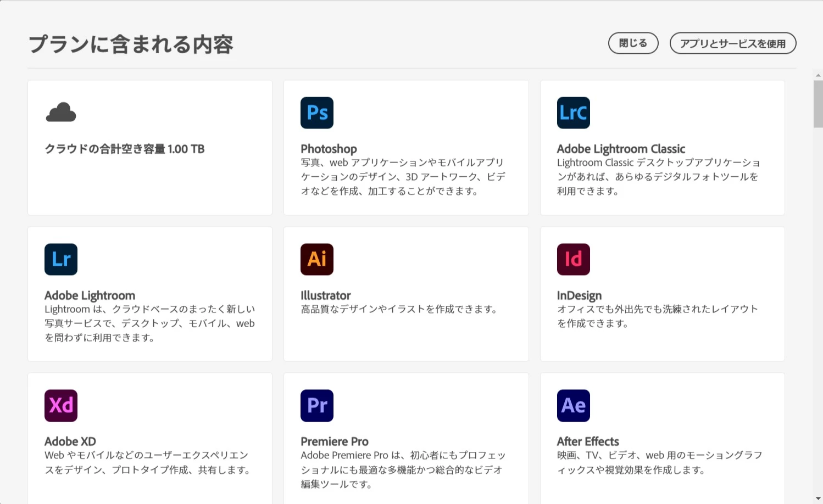This screenshot has height=504, width=823.
Task: Click the Adobe XD Xd icon
Action: click(x=61, y=406)
